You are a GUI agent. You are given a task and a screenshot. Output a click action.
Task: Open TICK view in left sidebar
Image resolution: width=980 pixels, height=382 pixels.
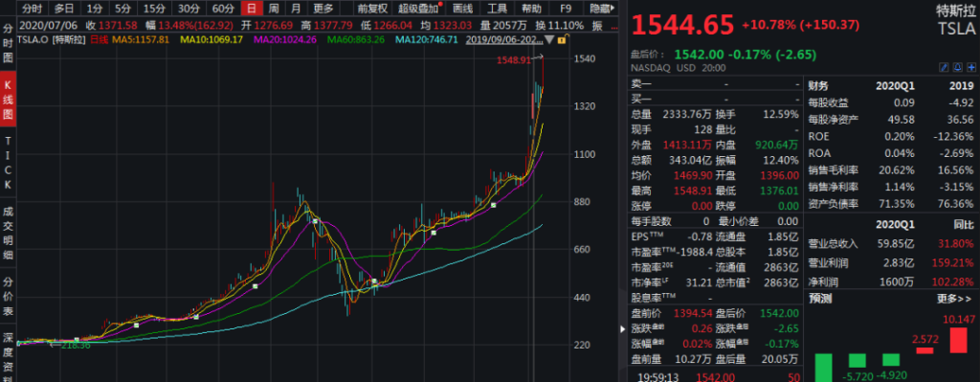coord(8,162)
